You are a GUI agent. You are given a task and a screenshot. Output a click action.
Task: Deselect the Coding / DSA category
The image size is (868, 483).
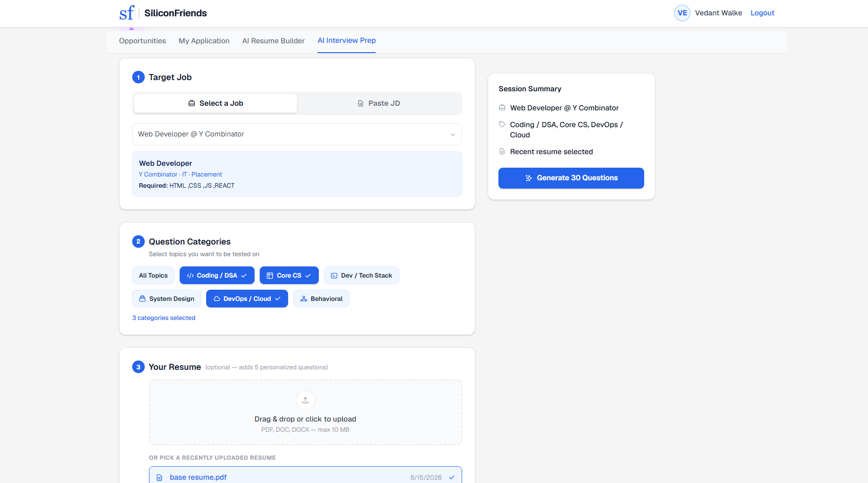tap(217, 275)
